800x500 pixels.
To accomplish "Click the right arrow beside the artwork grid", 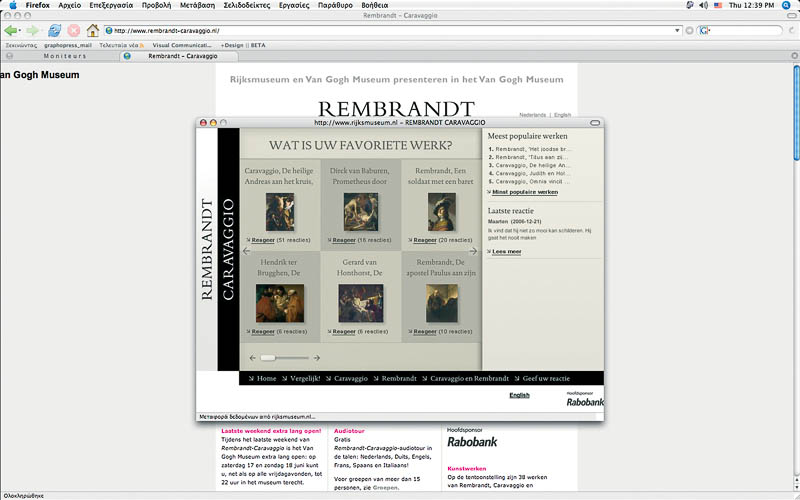I will 473,251.
